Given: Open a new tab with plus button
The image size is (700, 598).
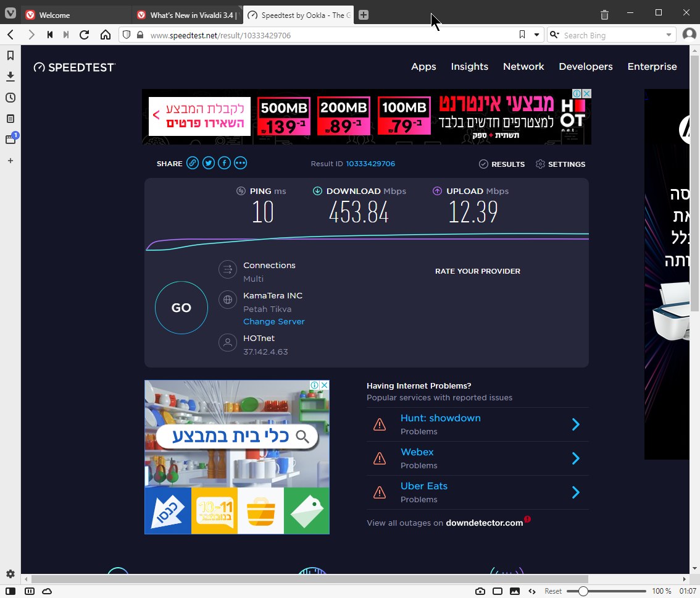Looking at the screenshot, I should [364, 15].
